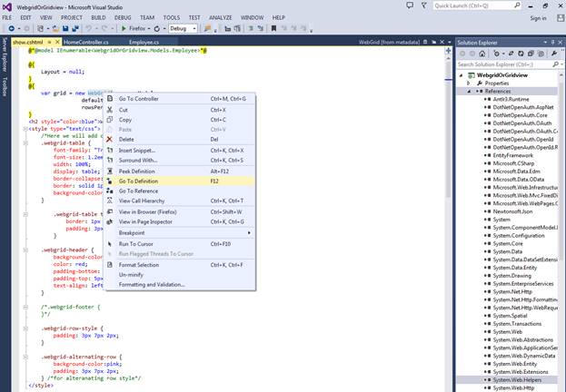Choose Go To Definition from context menu
The image size is (566, 392).
point(138,181)
